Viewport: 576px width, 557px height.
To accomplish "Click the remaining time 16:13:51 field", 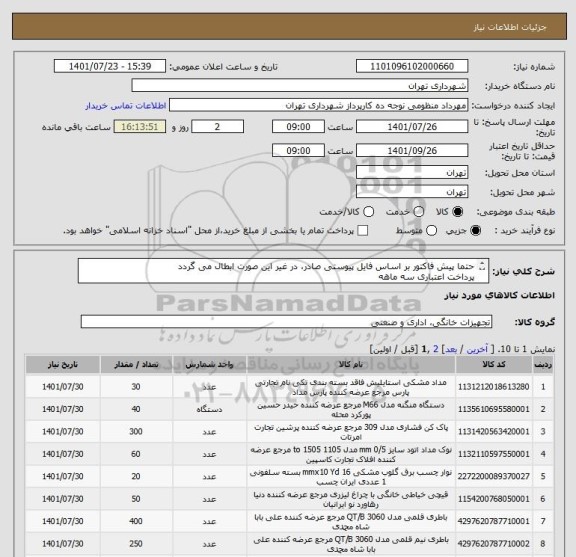I will [x=140, y=127].
